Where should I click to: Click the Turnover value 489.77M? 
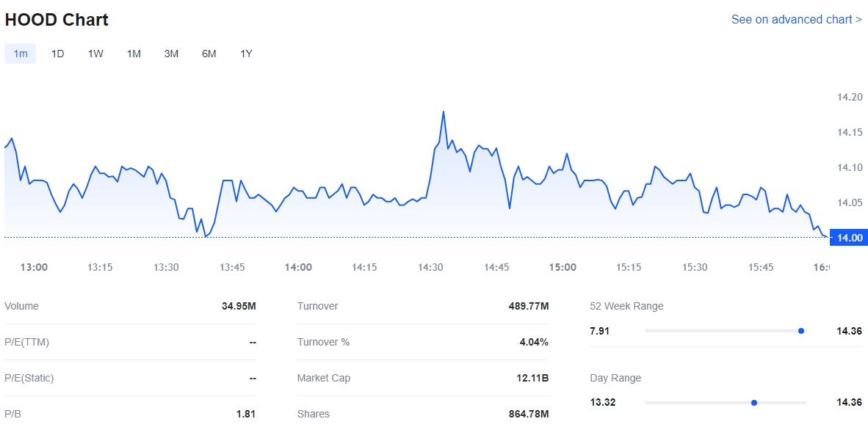click(x=528, y=306)
